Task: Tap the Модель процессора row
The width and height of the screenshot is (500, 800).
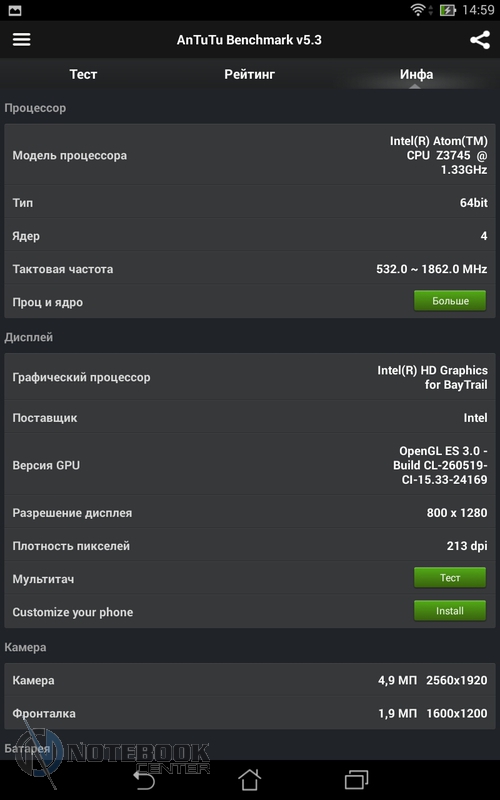Action: pyautogui.click(x=249, y=155)
